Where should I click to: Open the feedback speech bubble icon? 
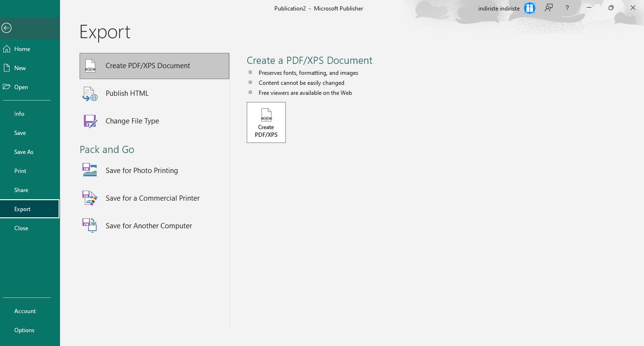coord(549,8)
